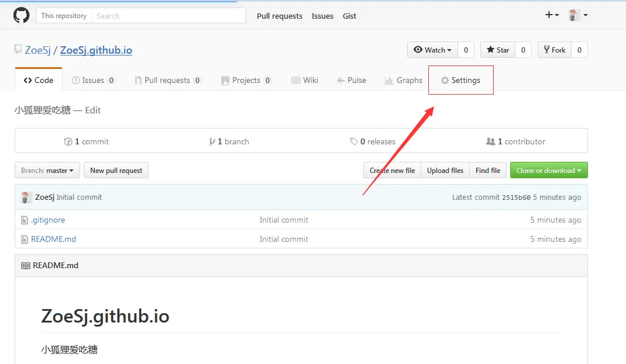The width and height of the screenshot is (626, 364).
Task: View the 1 branch list
Action: point(229,141)
